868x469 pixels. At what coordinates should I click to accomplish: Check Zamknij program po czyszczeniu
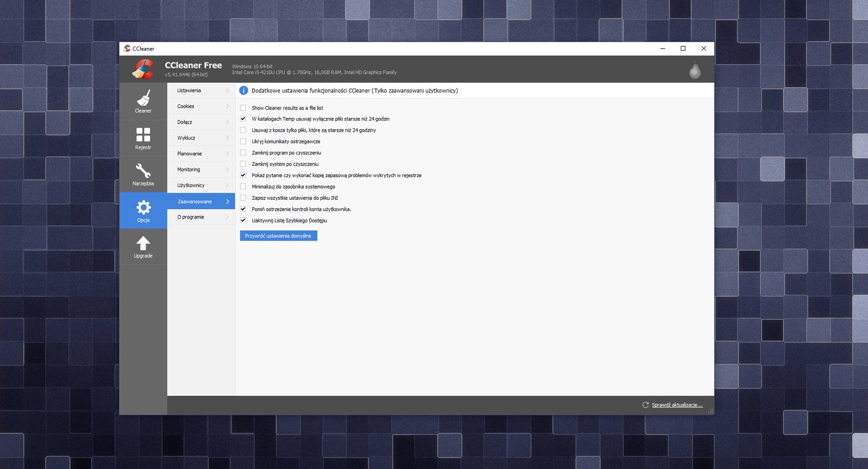243,153
